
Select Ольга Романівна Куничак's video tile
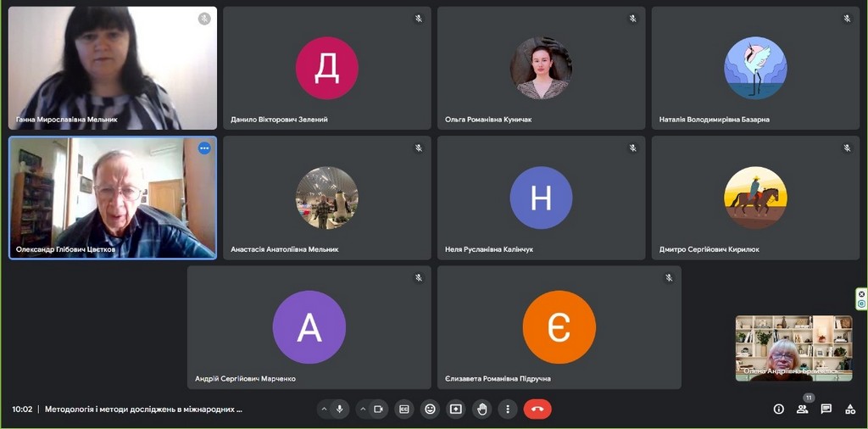(541, 68)
